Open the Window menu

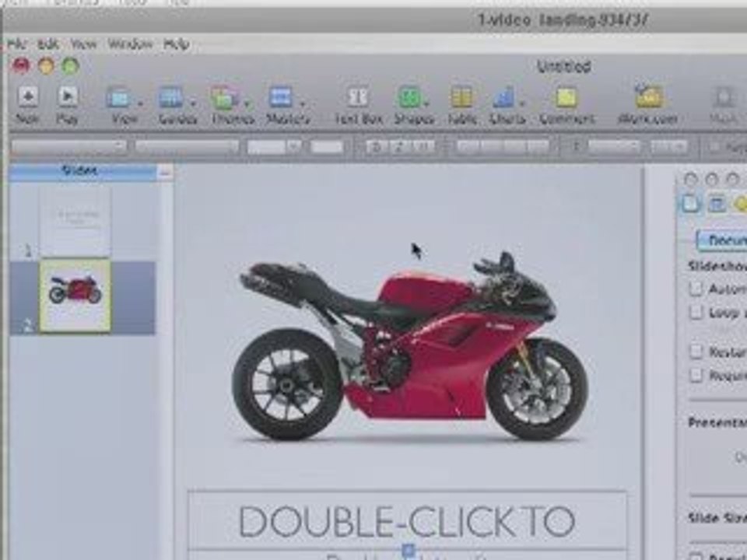[130, 44]
